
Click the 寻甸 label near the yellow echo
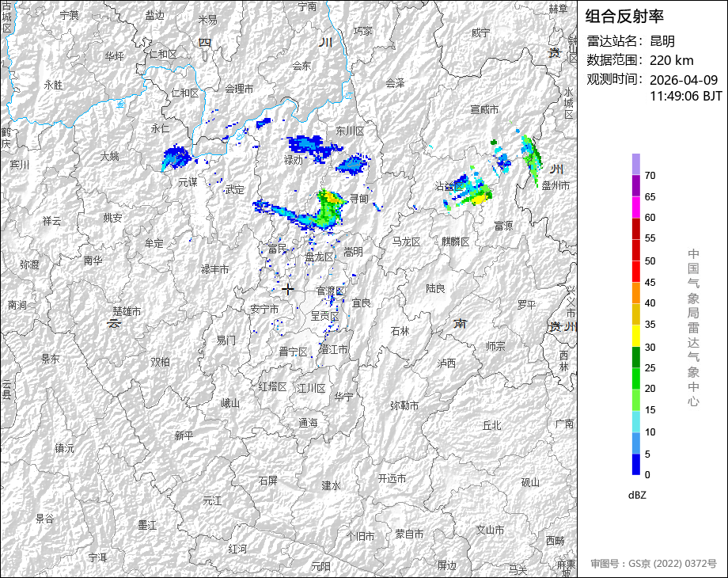pos(359,199)
